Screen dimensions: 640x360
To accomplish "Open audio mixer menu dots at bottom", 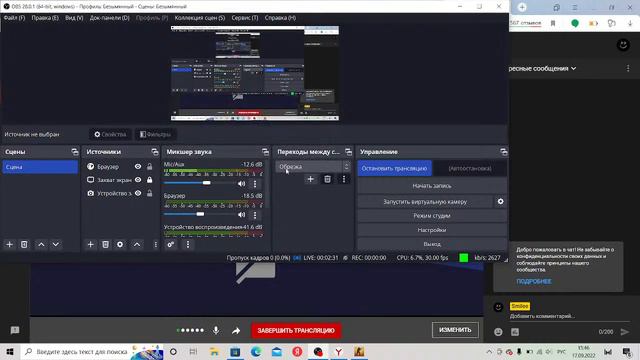I will click(188, 244).
